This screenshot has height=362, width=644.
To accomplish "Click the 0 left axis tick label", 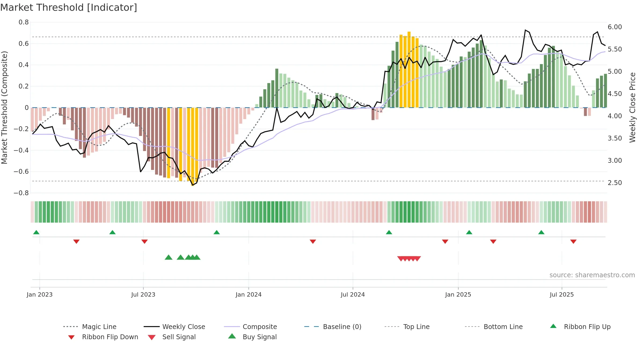I will (x=27, y=108).
